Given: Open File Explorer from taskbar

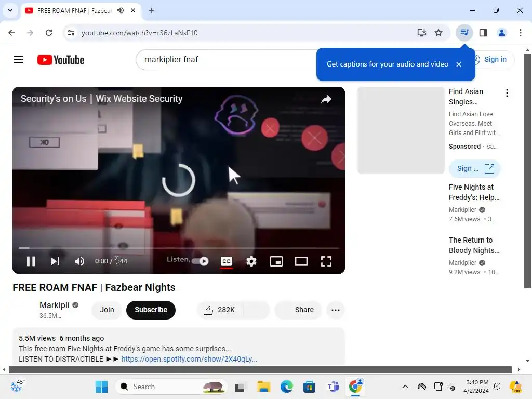Looking at the screenshot, I should tap(263, 387).
